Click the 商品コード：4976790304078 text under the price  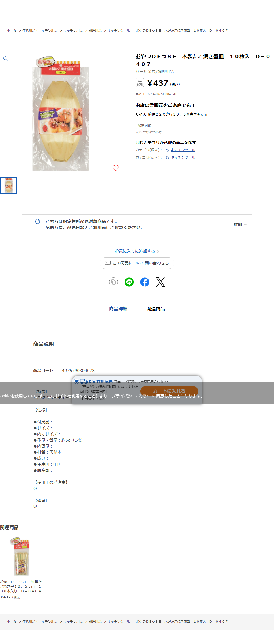tap(156, 94)
